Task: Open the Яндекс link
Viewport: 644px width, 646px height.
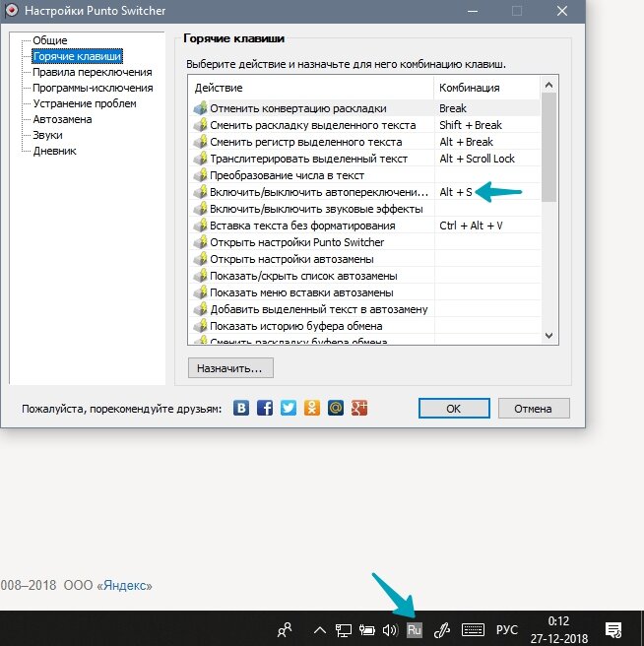Action: (124, 585)
